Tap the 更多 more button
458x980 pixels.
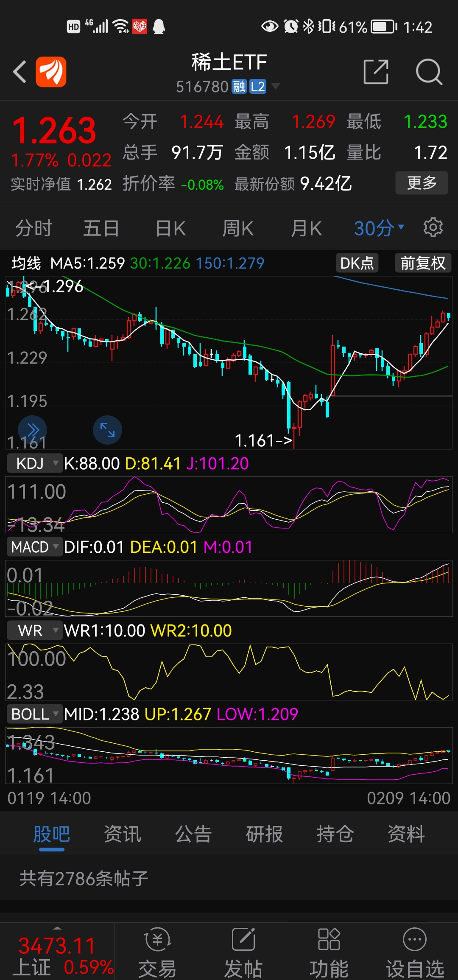click(422, 183)
